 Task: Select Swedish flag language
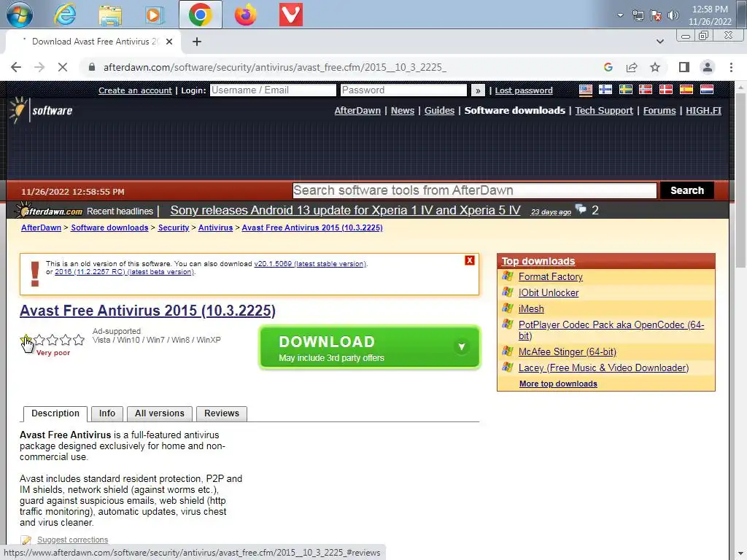625,90
